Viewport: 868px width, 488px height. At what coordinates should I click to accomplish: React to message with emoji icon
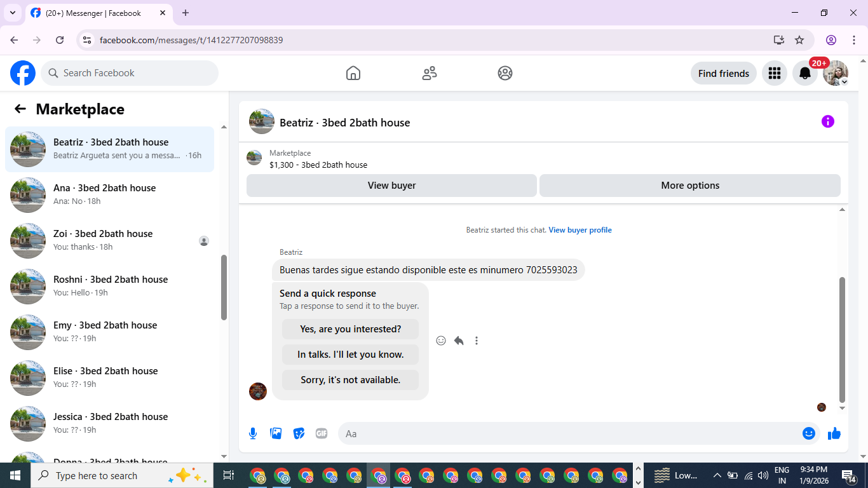(x=441, y=341)
